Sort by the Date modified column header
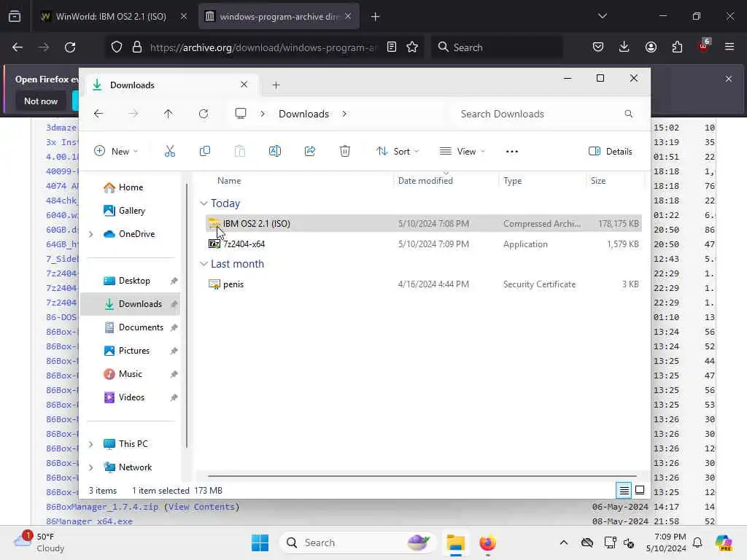The image size is (747, 560). (x=425, y=181)
